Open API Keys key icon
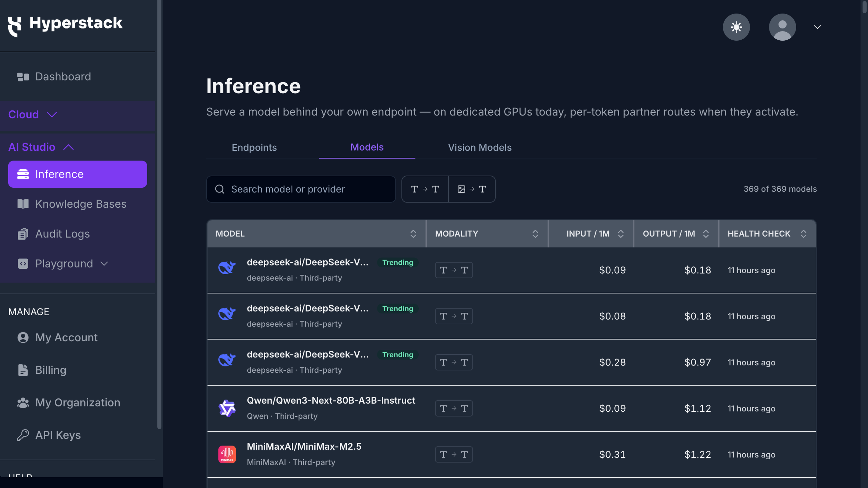This screenshot has width=868, height=488. pos(23,435)
